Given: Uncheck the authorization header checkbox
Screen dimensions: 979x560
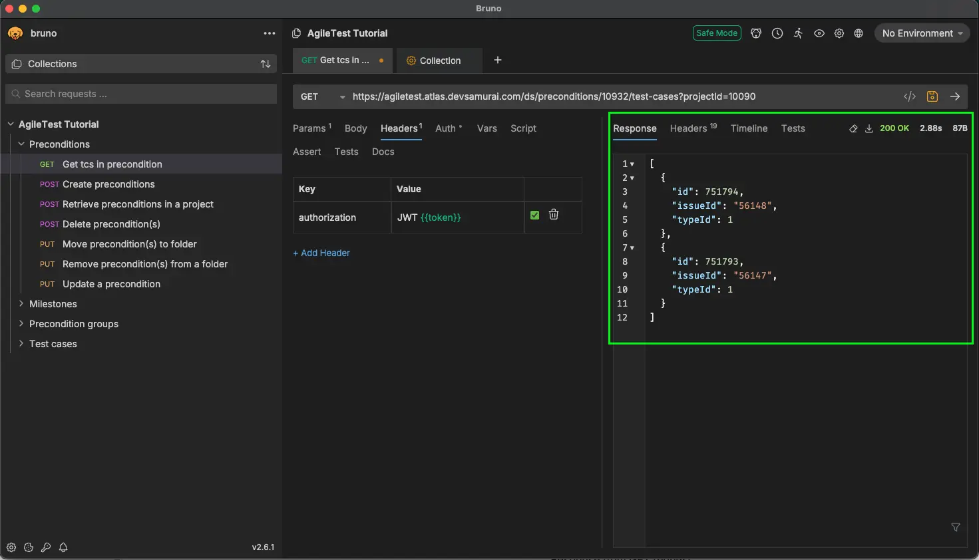Looking at the screenshot, I should pyautogui.click(x=534, y=215).
